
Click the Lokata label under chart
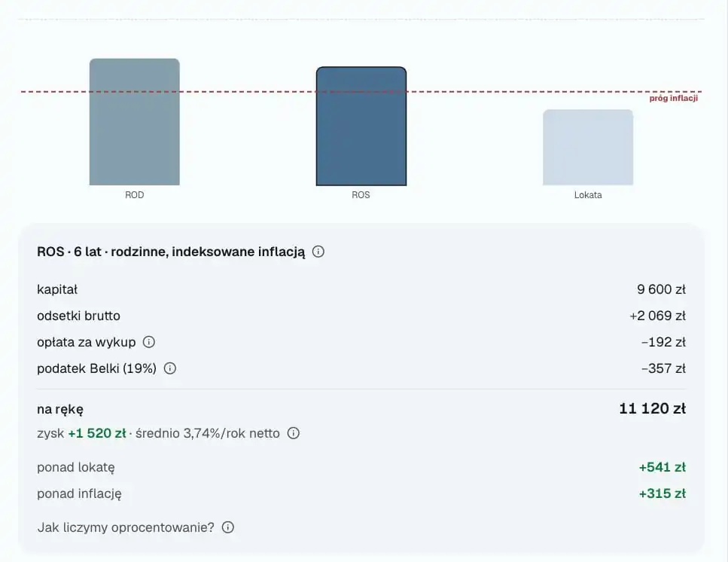pyautogui.click(x=588, y=195)
